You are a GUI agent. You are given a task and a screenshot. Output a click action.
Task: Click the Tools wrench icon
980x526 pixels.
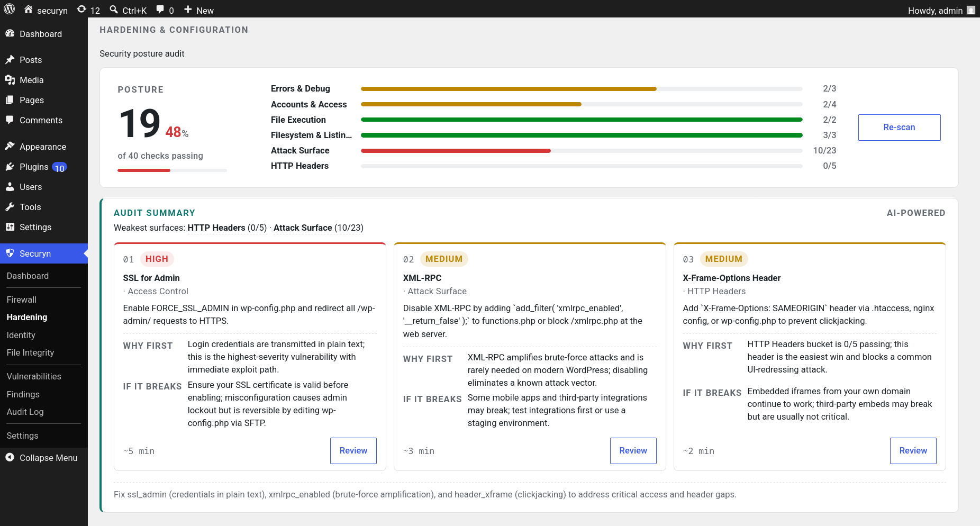10,206
